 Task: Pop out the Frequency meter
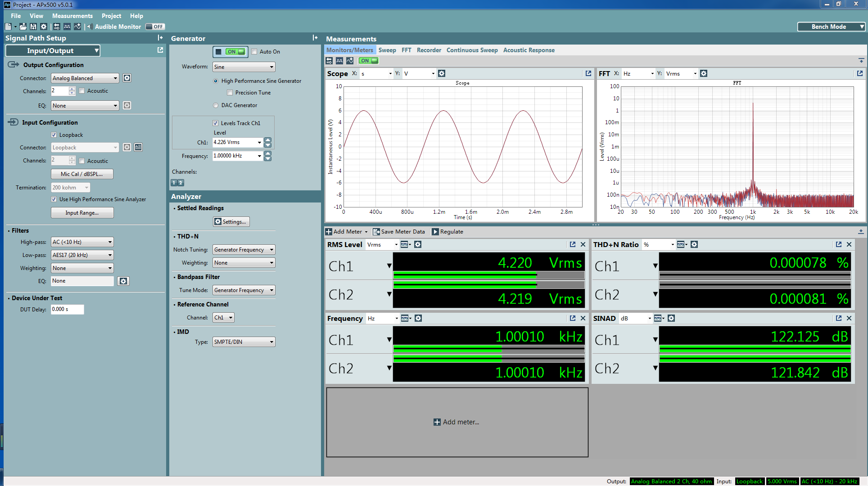click(573, 318)
